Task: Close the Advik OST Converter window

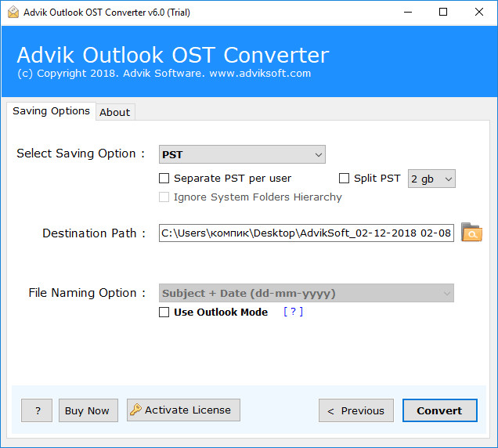Action: point(479,12)
